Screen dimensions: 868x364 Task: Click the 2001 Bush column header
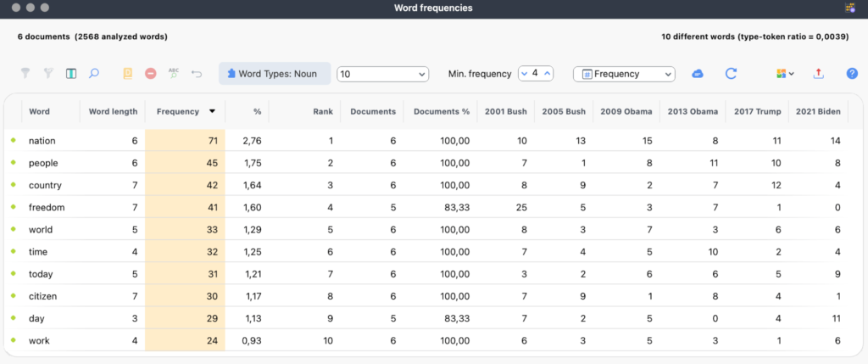point(506,111)
